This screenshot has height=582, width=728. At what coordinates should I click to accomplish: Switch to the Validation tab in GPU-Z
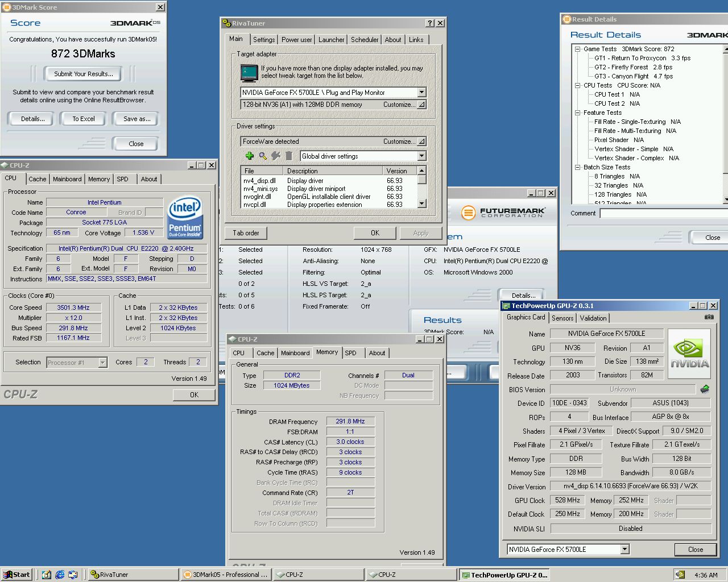tap(593, 318)
